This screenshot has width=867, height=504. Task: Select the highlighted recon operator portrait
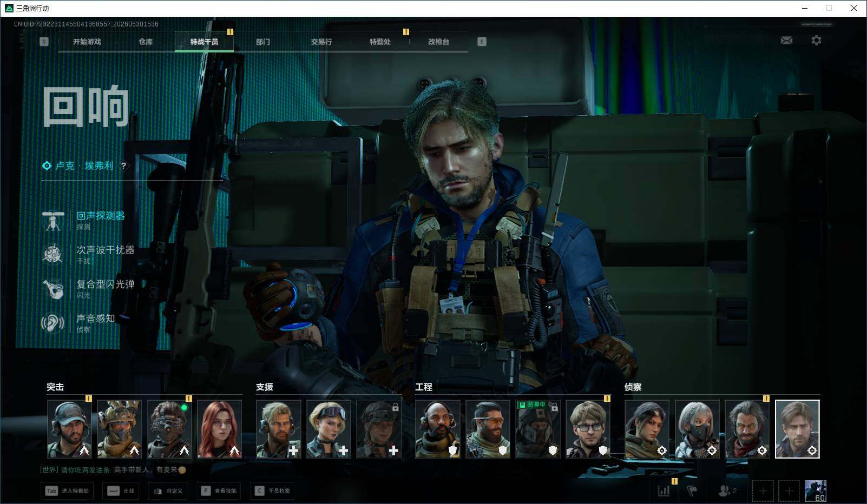(x=798, y=429)
